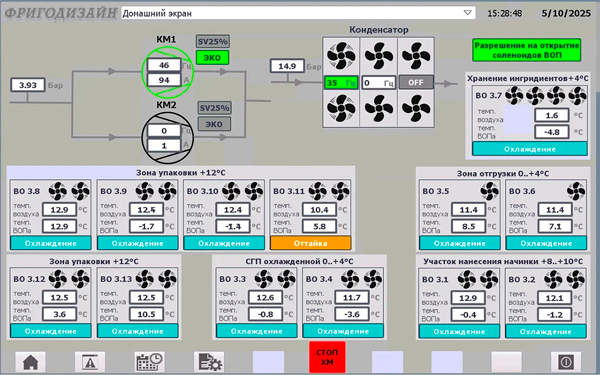Click first fan icon of ВО 3.11
Image resolution: width=600 pixels, height=375 pixels.
[x=318, y=191]
